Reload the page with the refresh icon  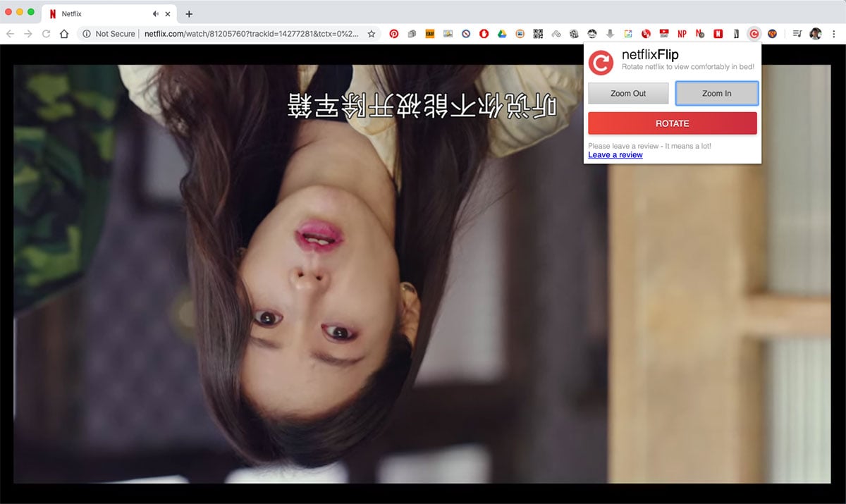tap(47, 33)
